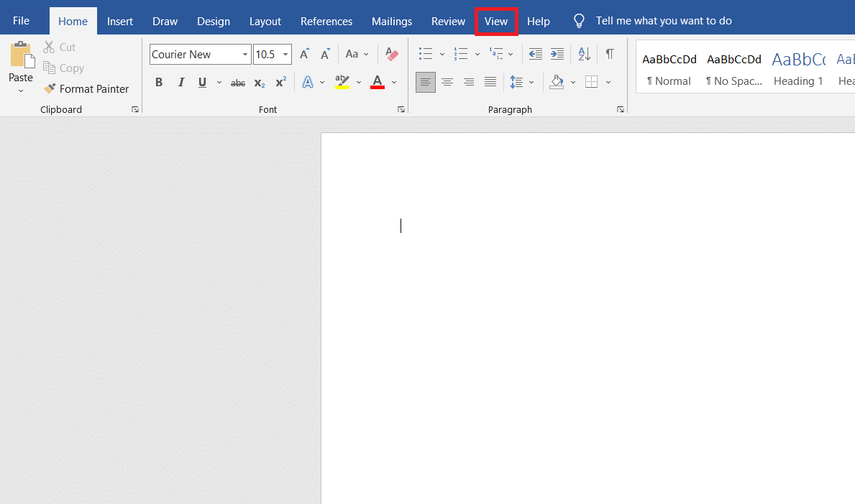Open the Paste options dropdown arrow
The width and height of the screenshot is (855, 504).
[x=21, y=91]
